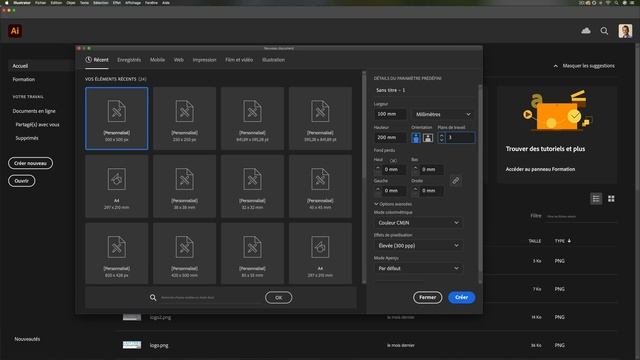Switch to the Enregistrés tab
The image size is (640, 360).
click(129, 60)
